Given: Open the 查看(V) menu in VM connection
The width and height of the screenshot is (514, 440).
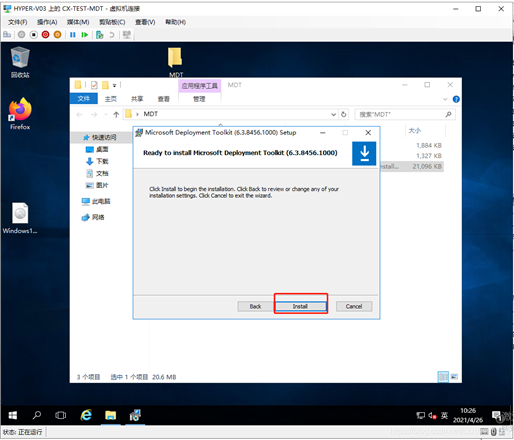Looking at the screenshot, I should (145, 22).
